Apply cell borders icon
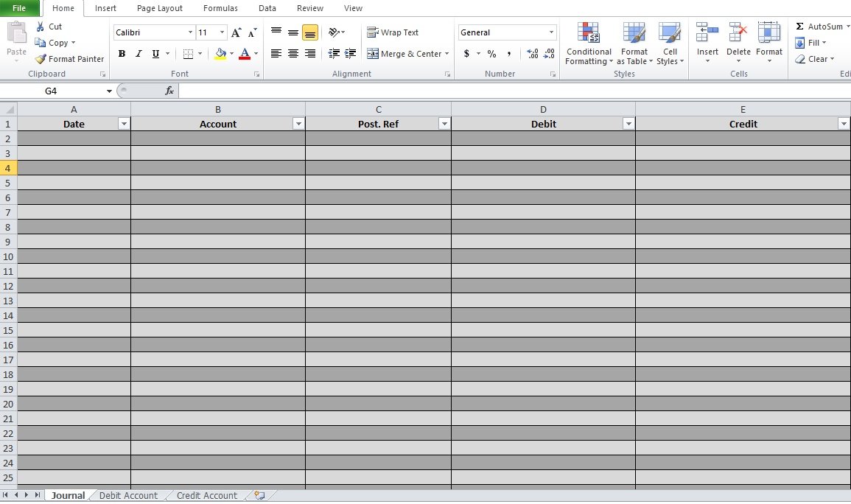Viewport: 851px width, 504px height. coord(189,54)
